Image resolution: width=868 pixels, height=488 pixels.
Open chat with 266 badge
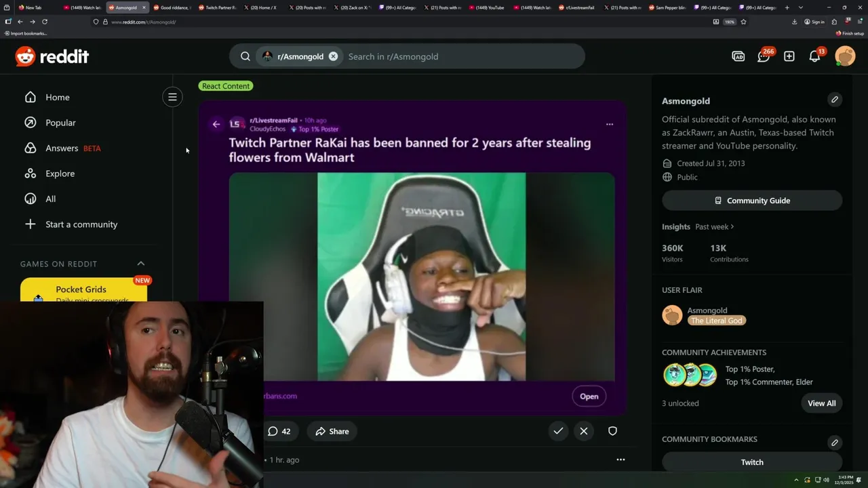(x=764, y=56)
